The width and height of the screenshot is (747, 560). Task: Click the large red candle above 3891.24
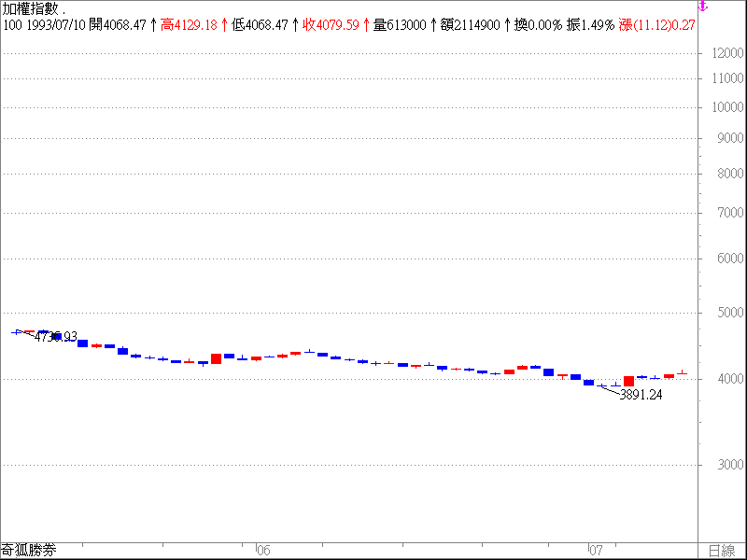pos(628,381)
